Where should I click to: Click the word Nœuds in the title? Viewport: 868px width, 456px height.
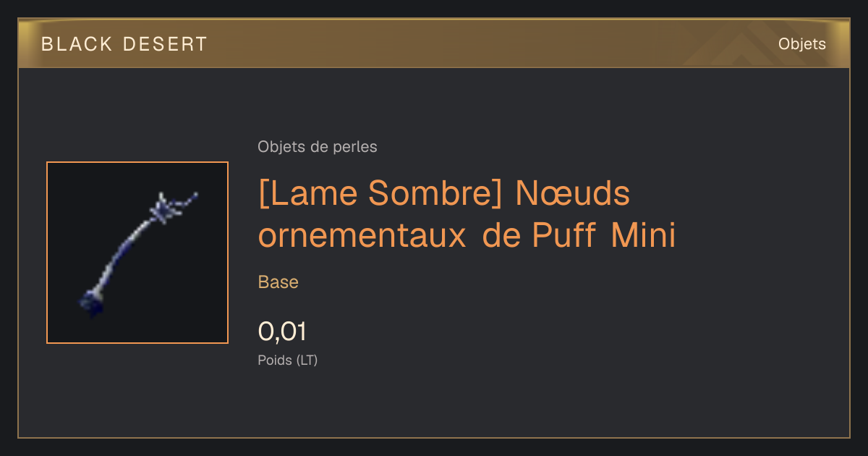point(573,193)
